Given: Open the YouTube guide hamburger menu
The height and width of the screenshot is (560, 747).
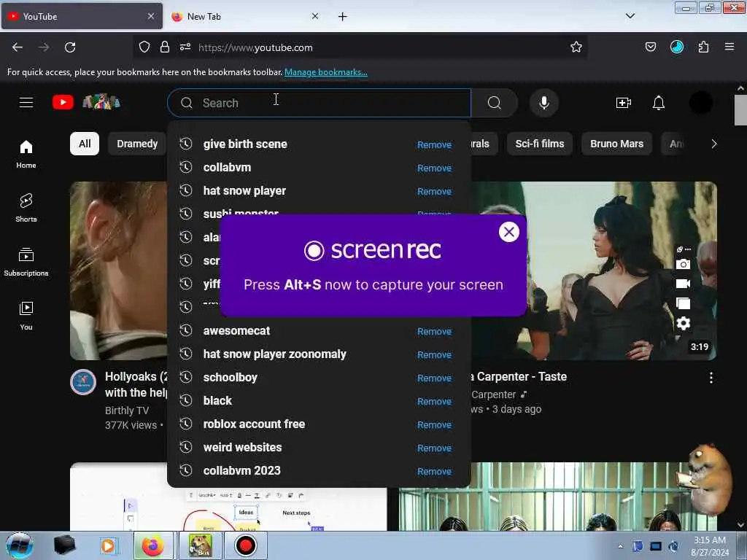Looking at the screenshot, I should pos(26,102).
